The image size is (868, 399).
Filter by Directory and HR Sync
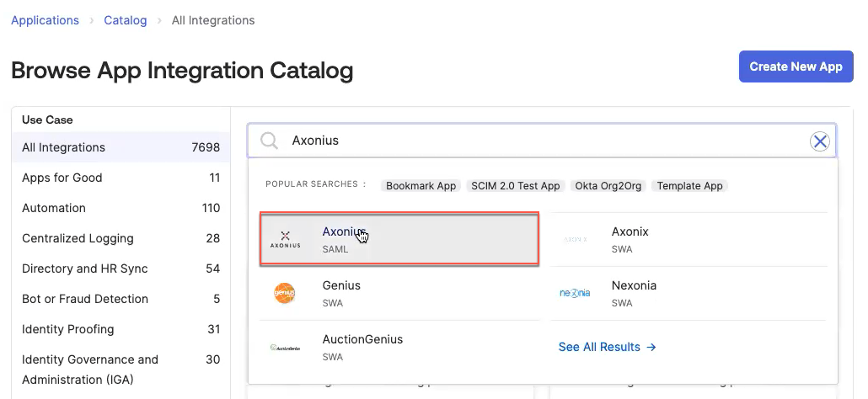click(85, 269)
